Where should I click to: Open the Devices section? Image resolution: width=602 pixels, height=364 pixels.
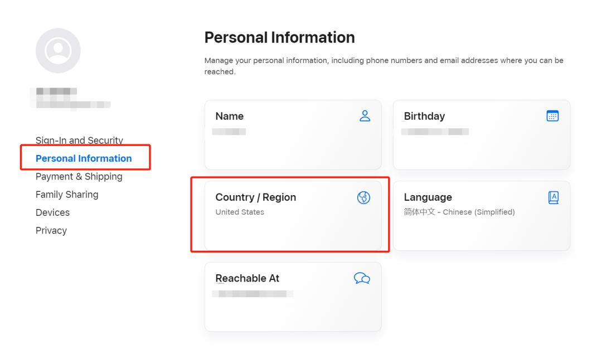(52, 212)
